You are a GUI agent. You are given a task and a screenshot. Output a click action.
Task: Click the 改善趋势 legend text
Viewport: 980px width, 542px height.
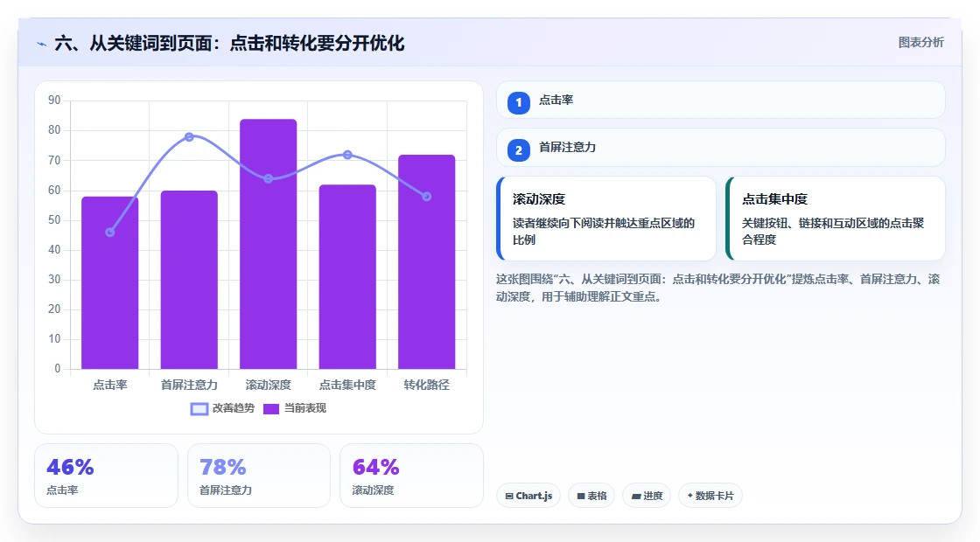click(x=234, y=408)
